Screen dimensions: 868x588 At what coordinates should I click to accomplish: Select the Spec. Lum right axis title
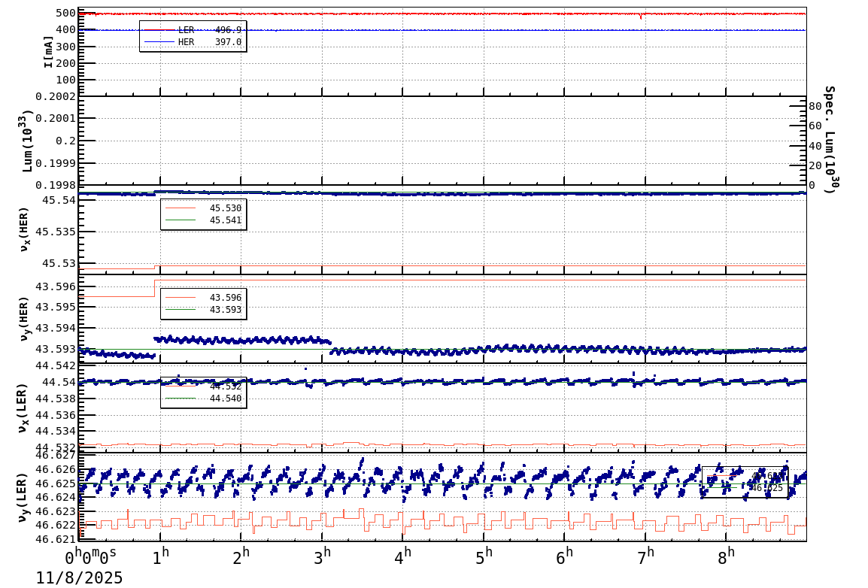tap(829, 139)
